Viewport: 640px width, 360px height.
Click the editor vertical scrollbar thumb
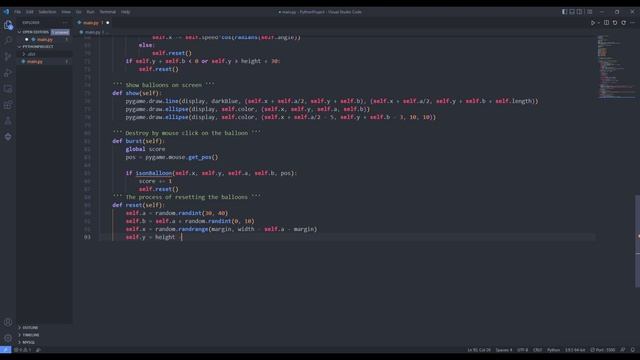coord(637,241)
